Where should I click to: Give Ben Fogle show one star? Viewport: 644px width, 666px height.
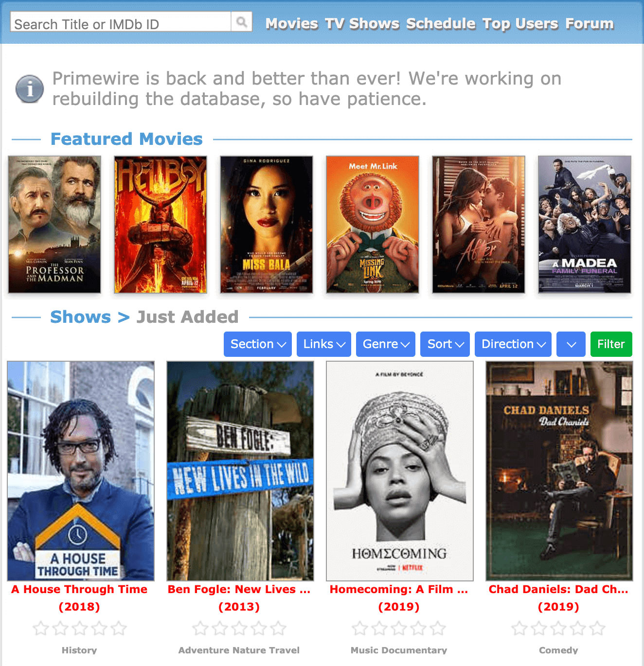pos(200,629)
